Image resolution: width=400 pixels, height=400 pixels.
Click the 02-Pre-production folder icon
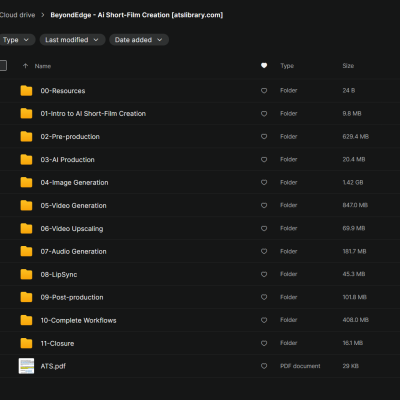tap(26, 137)
